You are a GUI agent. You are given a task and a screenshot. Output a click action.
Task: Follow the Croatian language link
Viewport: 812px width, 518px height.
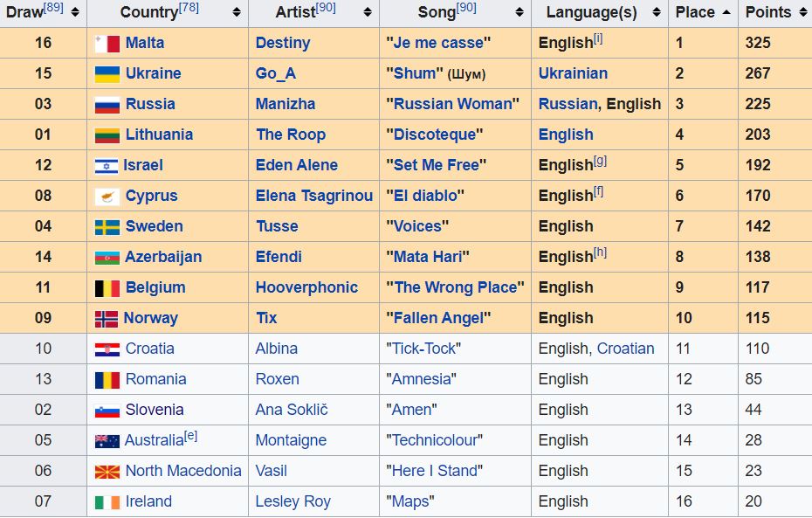[x=625, y=349]
